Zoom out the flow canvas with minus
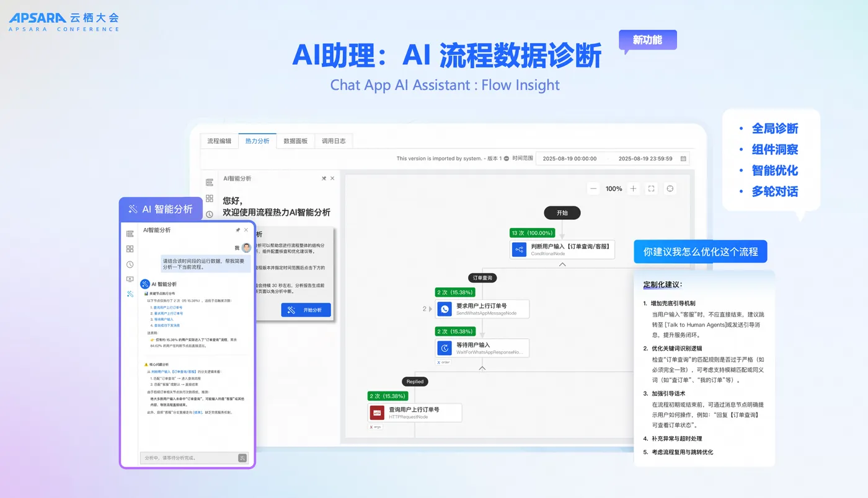The width and height of the screenshot is (868, 498). tap(593, 188)
